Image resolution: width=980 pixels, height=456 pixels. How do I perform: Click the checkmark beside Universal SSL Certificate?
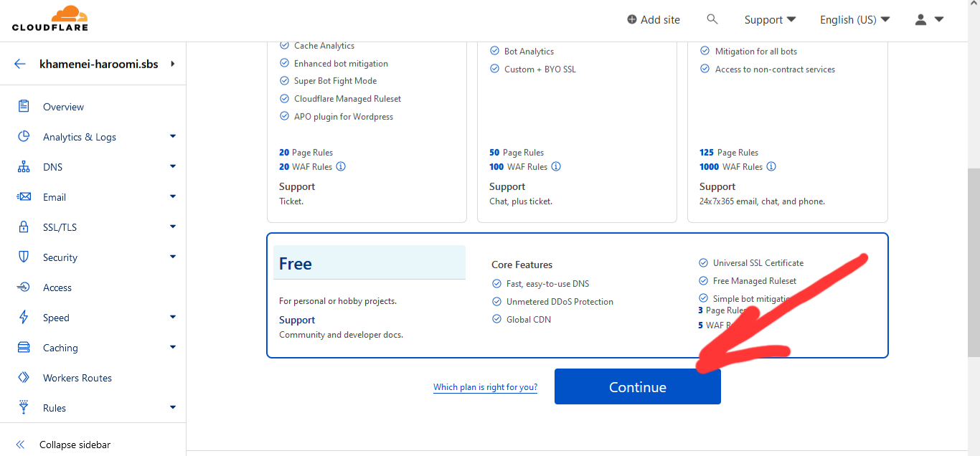pyautogui.click(x=703, y=262)
